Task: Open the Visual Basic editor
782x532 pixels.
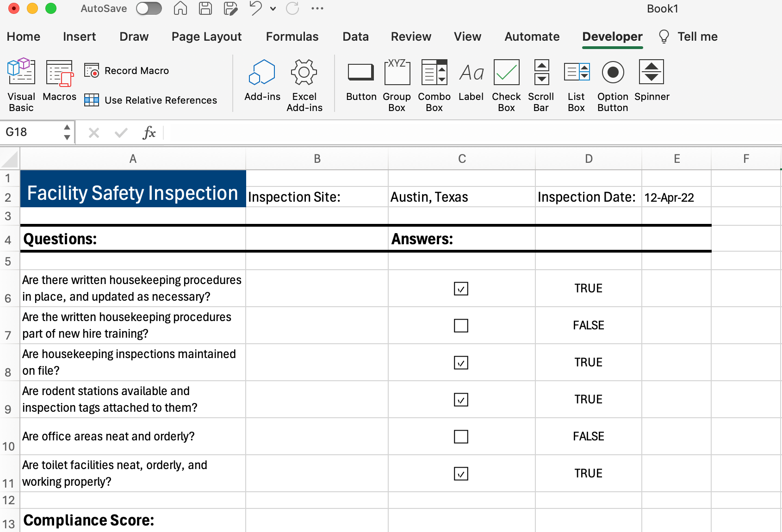Action: click(x=21, y=83)
